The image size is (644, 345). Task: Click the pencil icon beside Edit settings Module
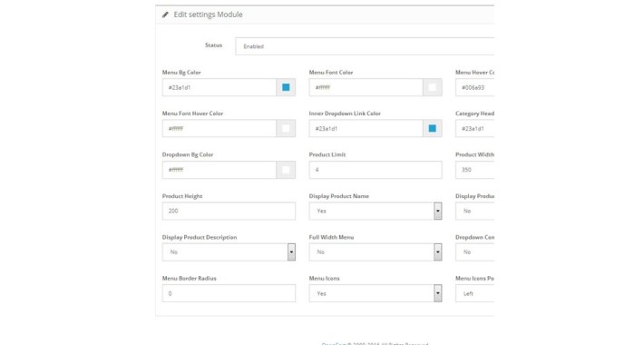coord(165,15)
